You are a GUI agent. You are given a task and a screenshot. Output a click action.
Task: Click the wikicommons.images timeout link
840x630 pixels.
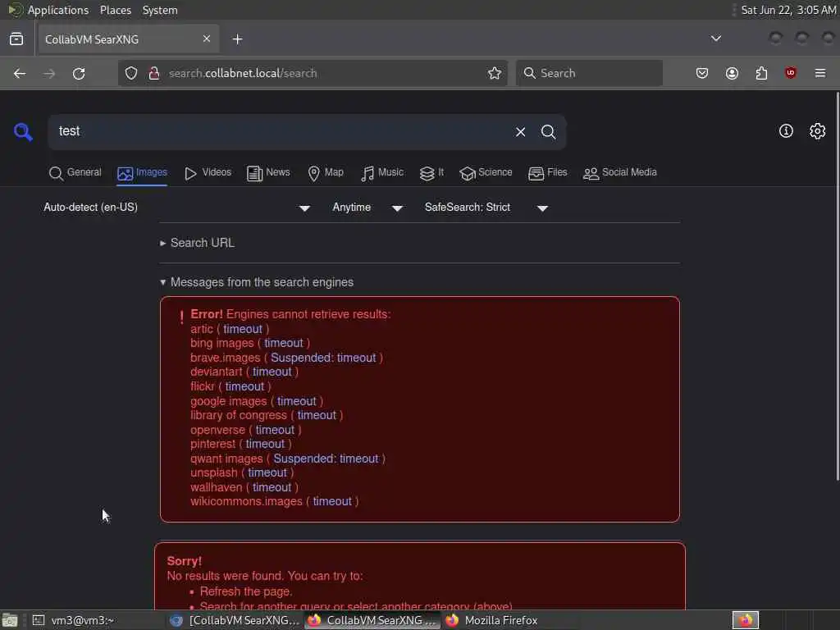tap(332, 501)
